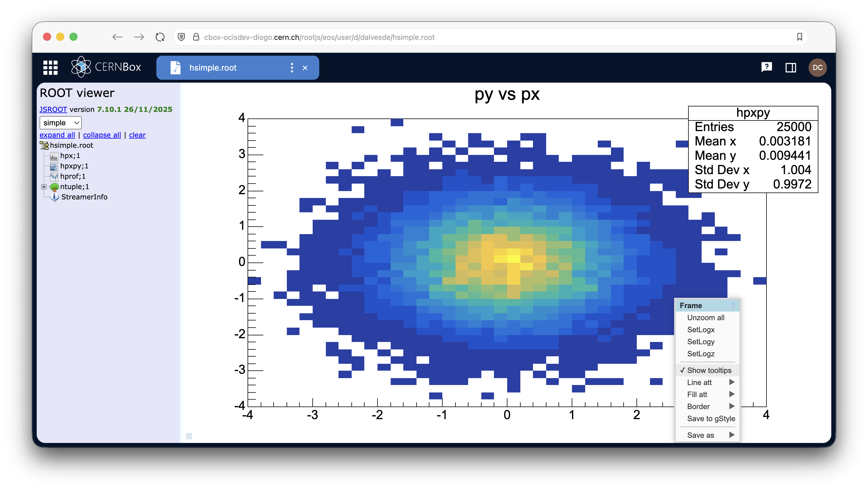Open the JSROOT link

click(x=53, y=109)
